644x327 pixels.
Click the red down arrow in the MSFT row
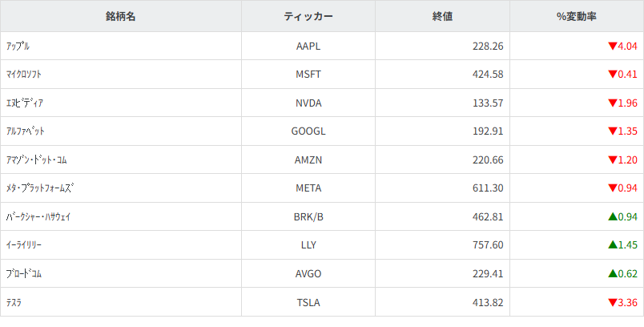613,75
